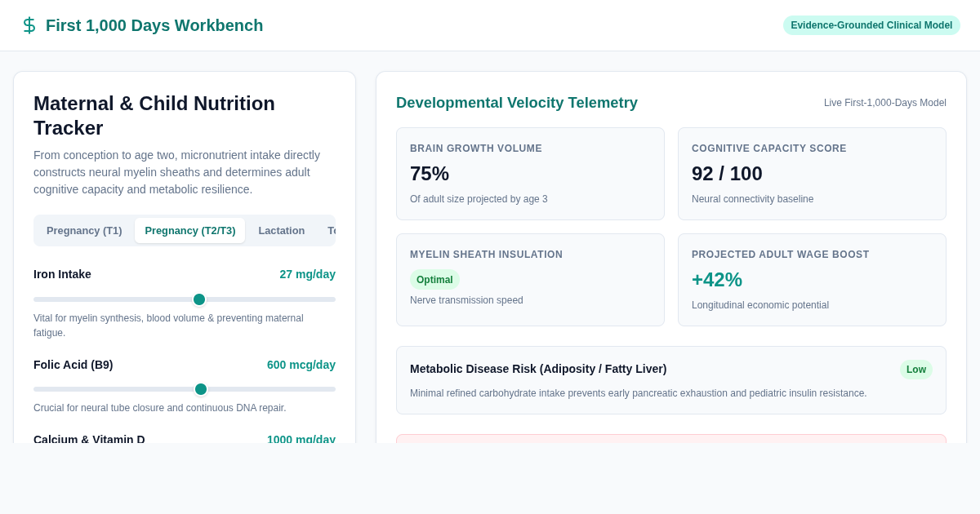Click the Calcium & Vitamin D label
This screenshot has width=980, height=514.
pos(89,438)
